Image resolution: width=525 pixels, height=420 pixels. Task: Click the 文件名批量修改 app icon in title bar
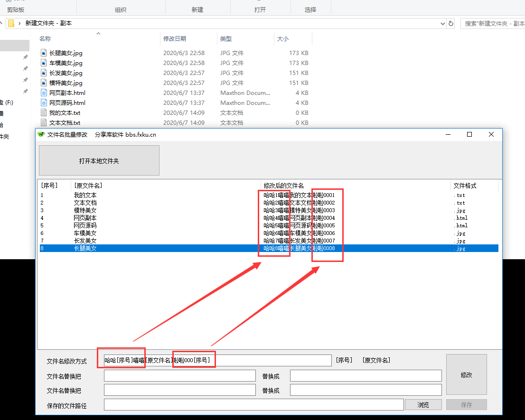tap(41, 134)
